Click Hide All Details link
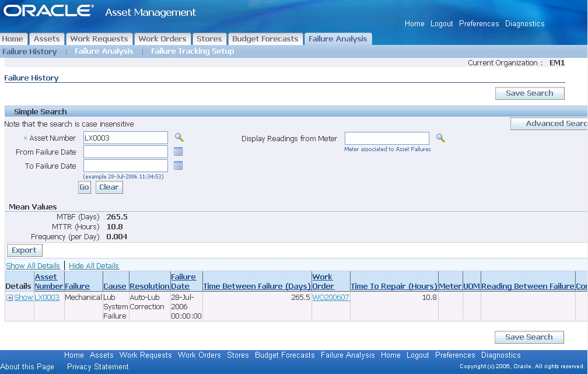The image size is (588, 374). point(94,265)
